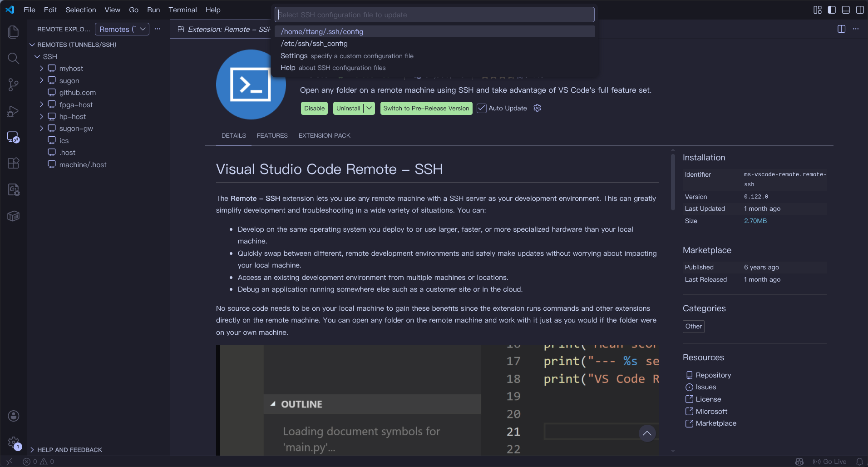
Task: Switch to the FEATURES tab
Action: pos(272,135)
